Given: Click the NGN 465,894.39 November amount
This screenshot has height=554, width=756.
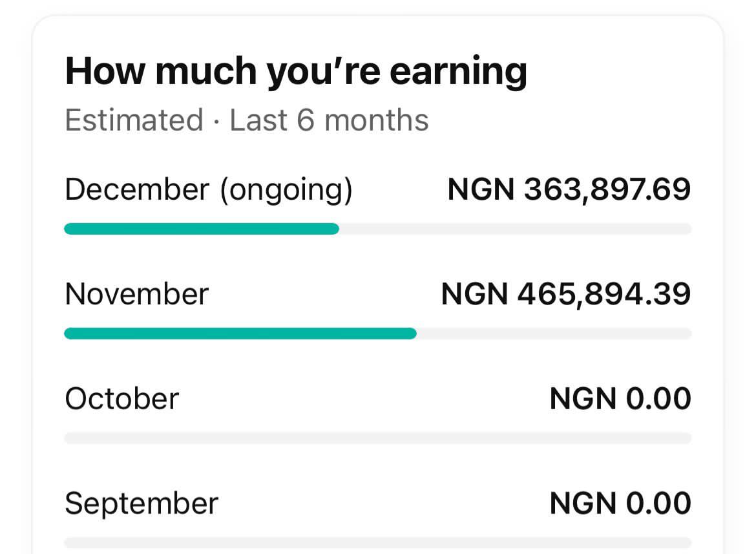Looking at the screenshot, I should click(566, 294).
